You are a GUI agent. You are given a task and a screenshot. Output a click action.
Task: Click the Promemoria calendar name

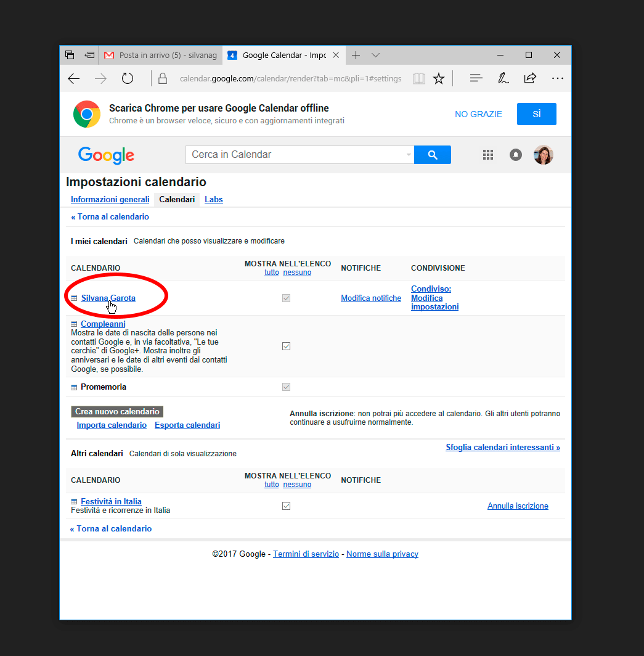click(x=104, y=387)
